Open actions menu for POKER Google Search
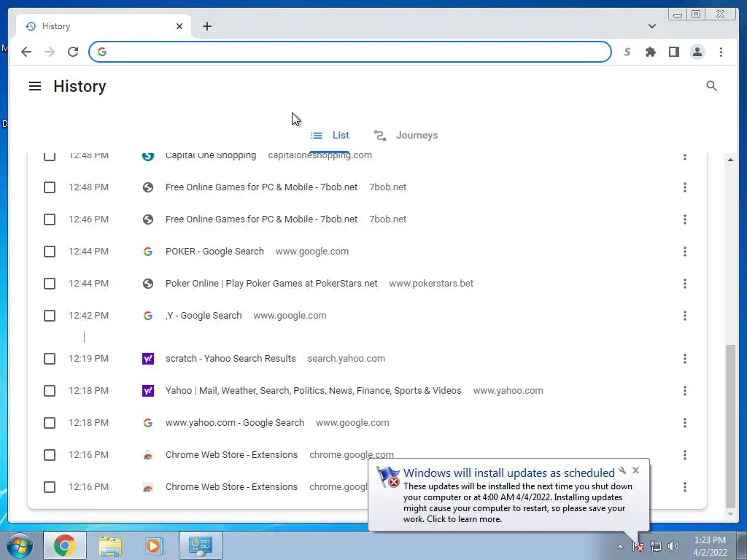 (684, 252)
